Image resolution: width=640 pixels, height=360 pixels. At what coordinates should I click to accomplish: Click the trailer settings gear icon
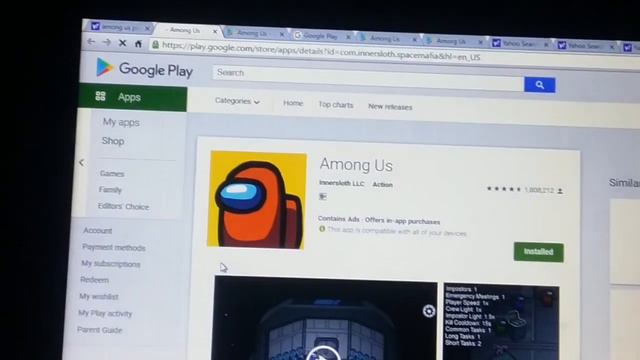tap(429, 311)
